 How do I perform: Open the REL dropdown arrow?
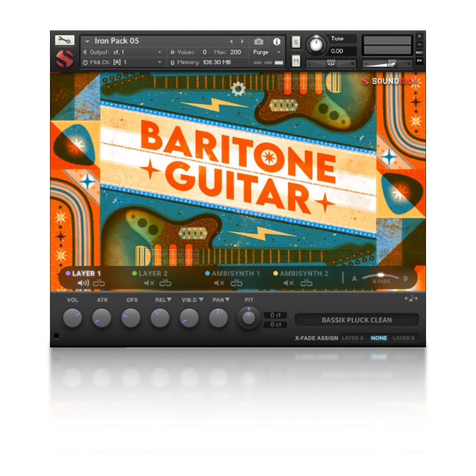pyautogui.click(x=171, y=300)
